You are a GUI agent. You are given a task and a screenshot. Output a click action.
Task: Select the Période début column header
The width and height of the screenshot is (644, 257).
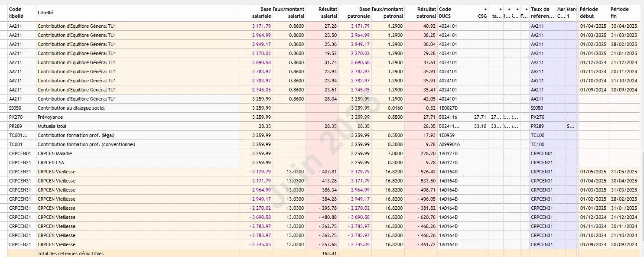click(593, 13)
